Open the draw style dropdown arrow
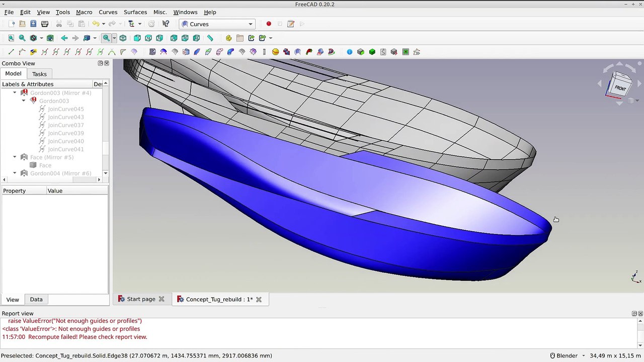The height and width of the screenshot is (362, 644). tap(41, 38)
